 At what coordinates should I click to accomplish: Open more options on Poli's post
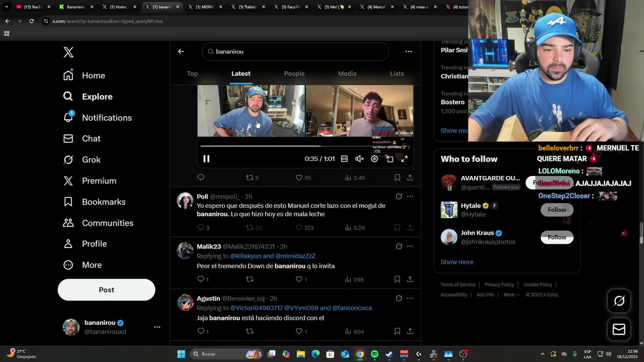coord(410,197)
